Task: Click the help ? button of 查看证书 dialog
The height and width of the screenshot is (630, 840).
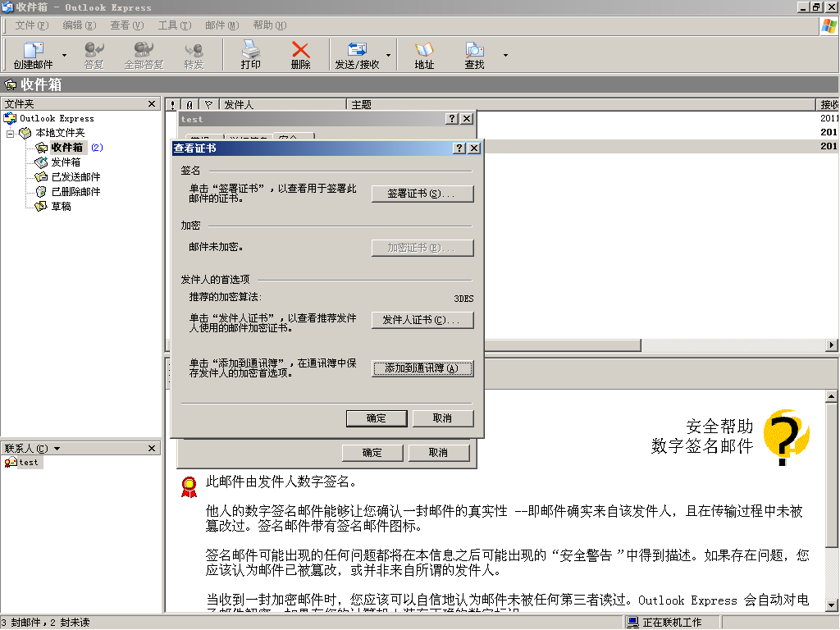Action: point(459,148)
